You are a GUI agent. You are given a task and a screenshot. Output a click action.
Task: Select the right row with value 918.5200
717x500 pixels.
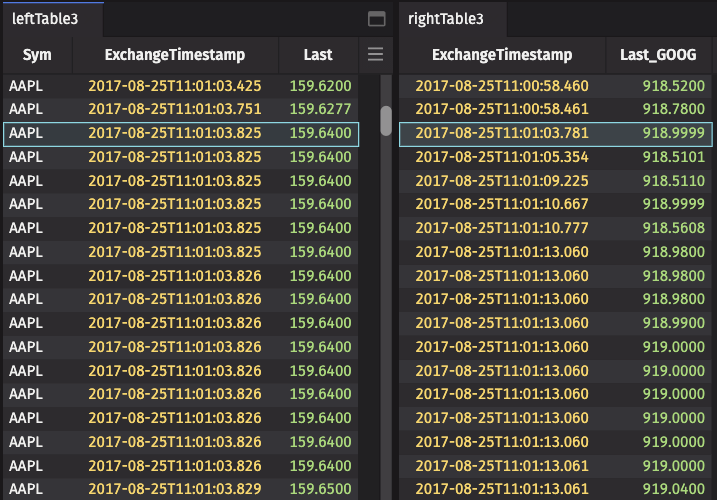click(556, 86)
